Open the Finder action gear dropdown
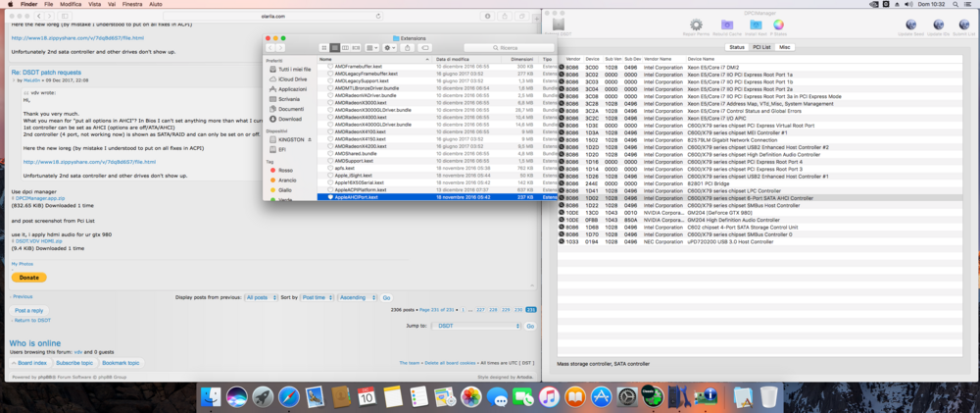The image size is (980, 413). point(390,48)
